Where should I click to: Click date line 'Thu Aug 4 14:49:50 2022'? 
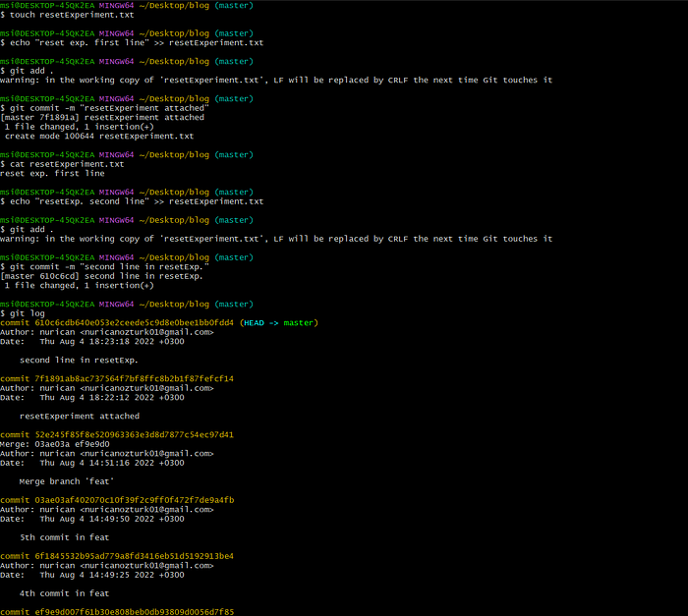click(x=92, y=519)
